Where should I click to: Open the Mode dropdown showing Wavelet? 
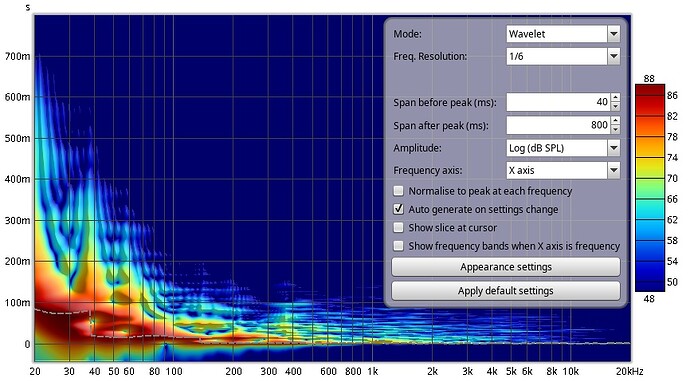563,34
